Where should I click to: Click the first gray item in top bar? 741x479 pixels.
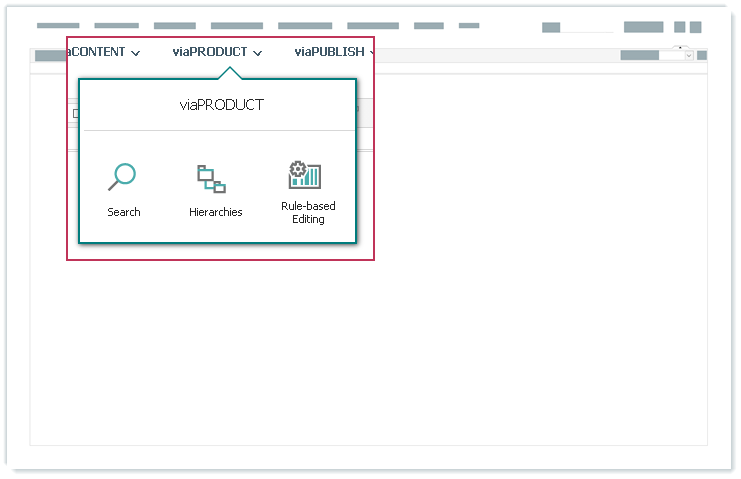click(x=57, y=26)
